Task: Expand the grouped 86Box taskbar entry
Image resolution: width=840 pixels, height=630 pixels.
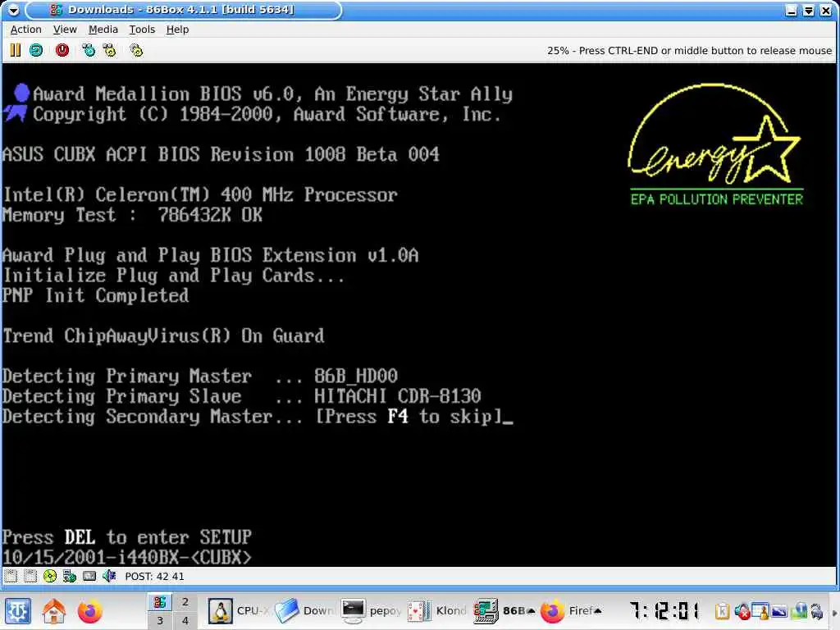Action: click(x=504, y=610)
